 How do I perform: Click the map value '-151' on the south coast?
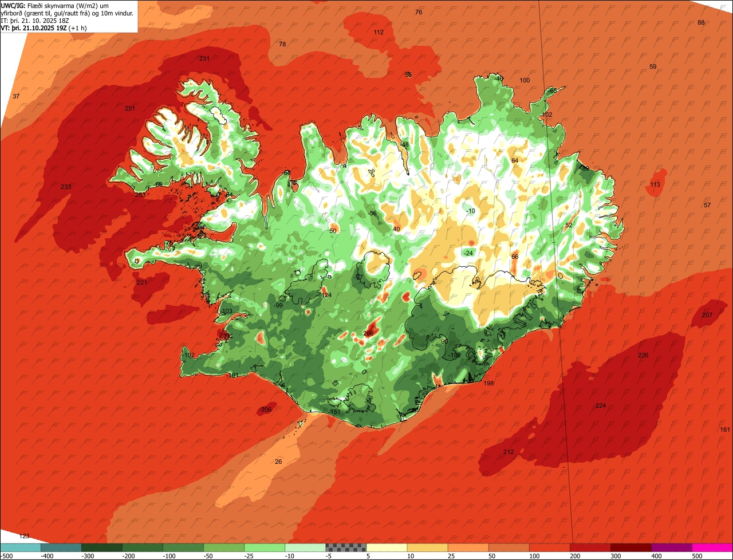click(335, 412)
